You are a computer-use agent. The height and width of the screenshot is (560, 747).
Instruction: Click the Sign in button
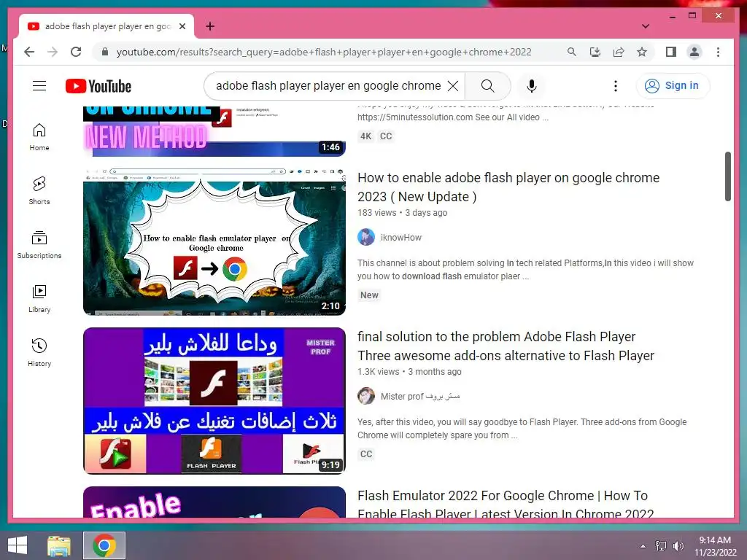[673, 86]
